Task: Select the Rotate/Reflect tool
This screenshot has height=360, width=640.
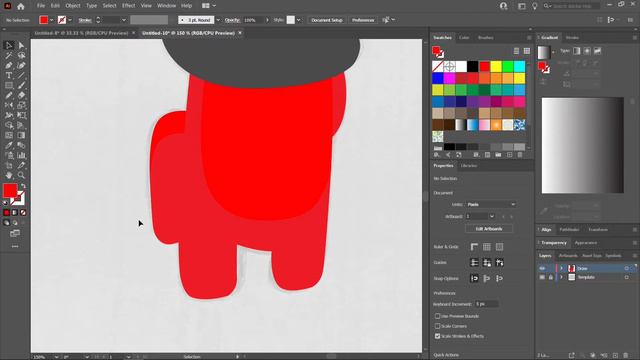Action: click(x=9, y=105)
